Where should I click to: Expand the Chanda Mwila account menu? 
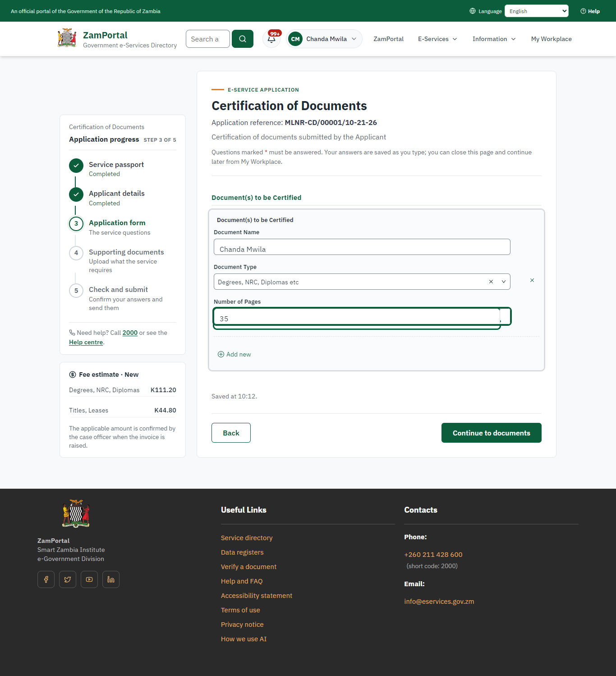tap(324, 39)
